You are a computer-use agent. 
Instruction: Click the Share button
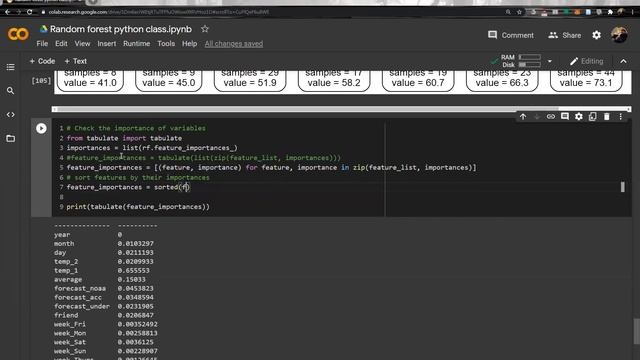point(565,35)
